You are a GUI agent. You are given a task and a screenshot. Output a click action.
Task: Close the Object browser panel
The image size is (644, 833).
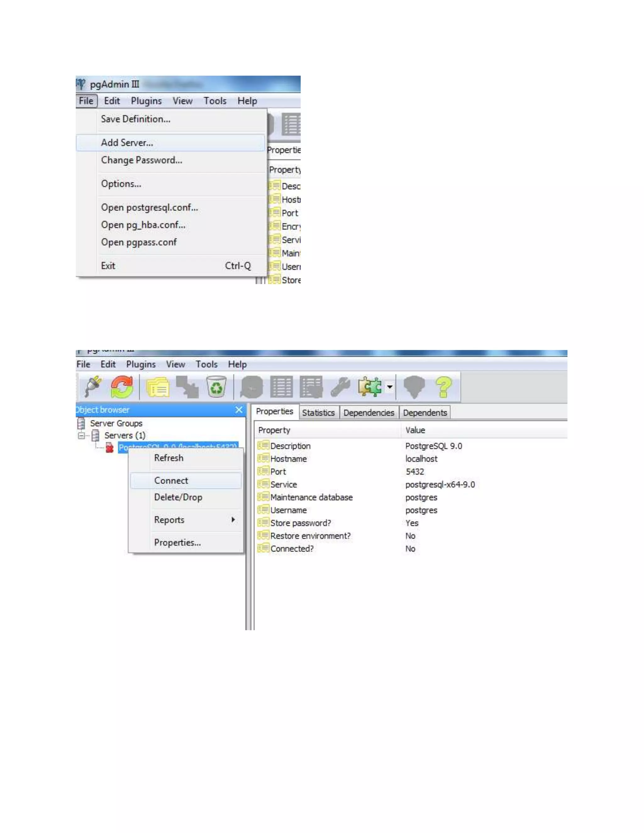[x=239, y=410]
